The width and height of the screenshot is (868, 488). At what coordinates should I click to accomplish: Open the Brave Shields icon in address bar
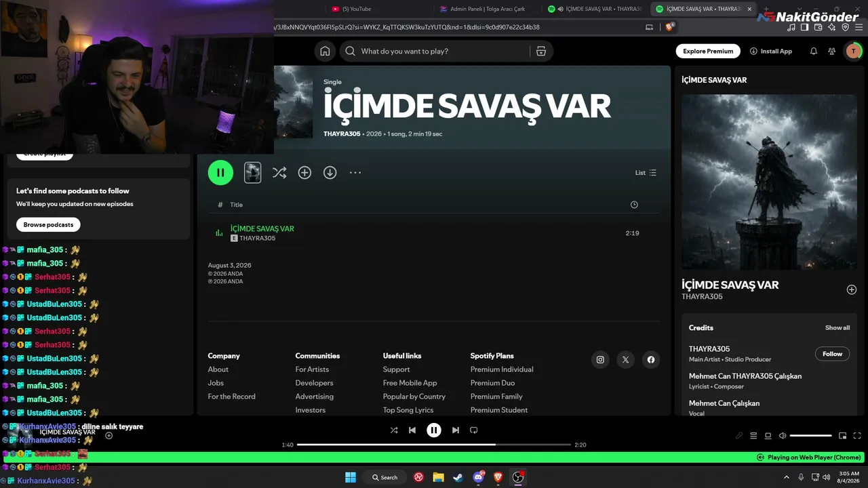(x=670, y=27)
